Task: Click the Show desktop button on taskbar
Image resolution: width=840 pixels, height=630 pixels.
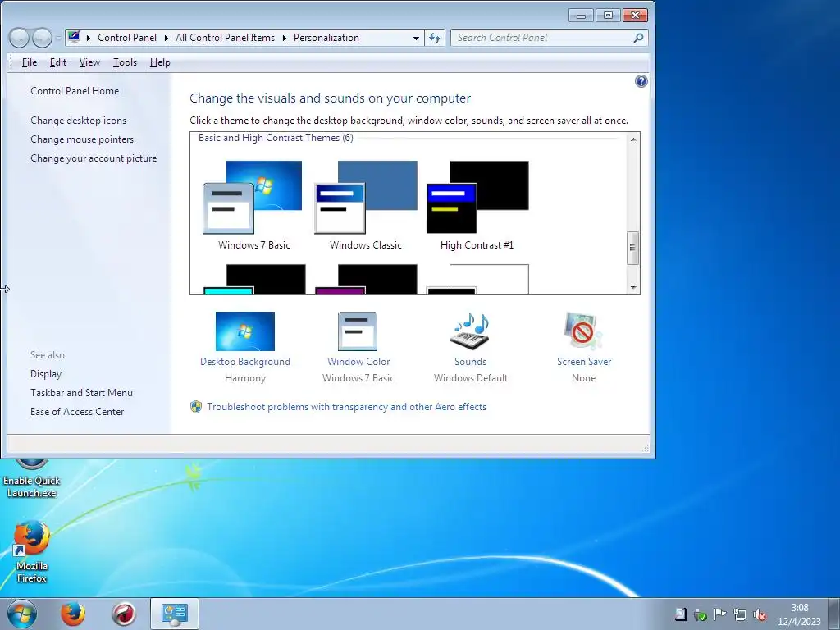Action: (833, 614)
